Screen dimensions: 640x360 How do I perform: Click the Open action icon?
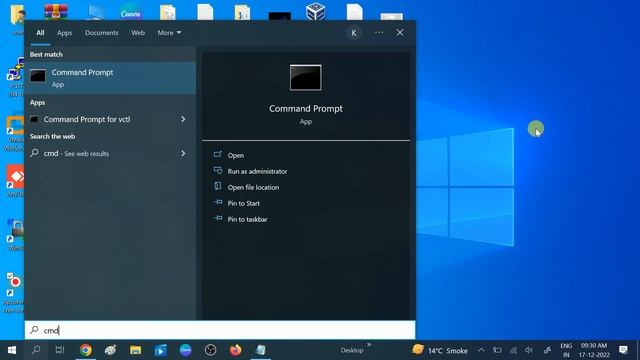[218, 154]
